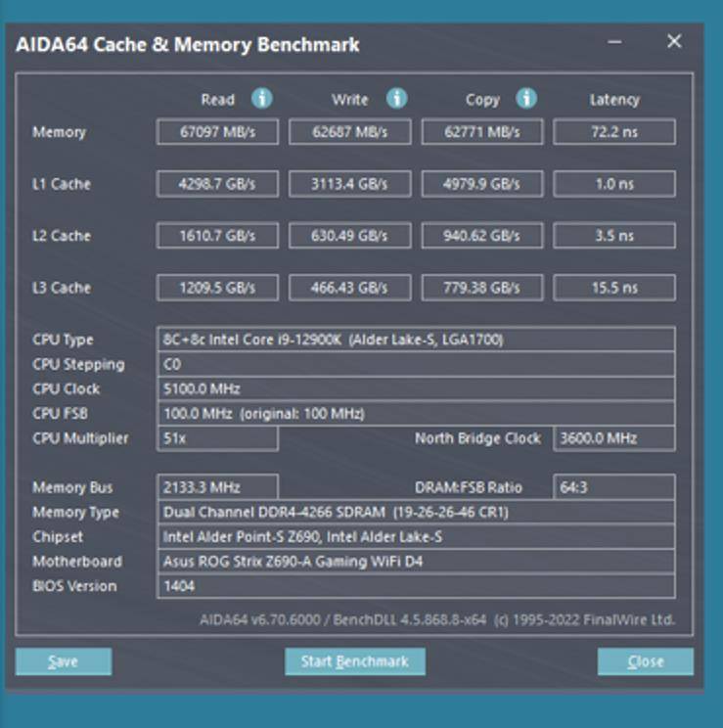
Task: Click the L2 Cache write 630.49 GB/s
Action: [349, 236]
